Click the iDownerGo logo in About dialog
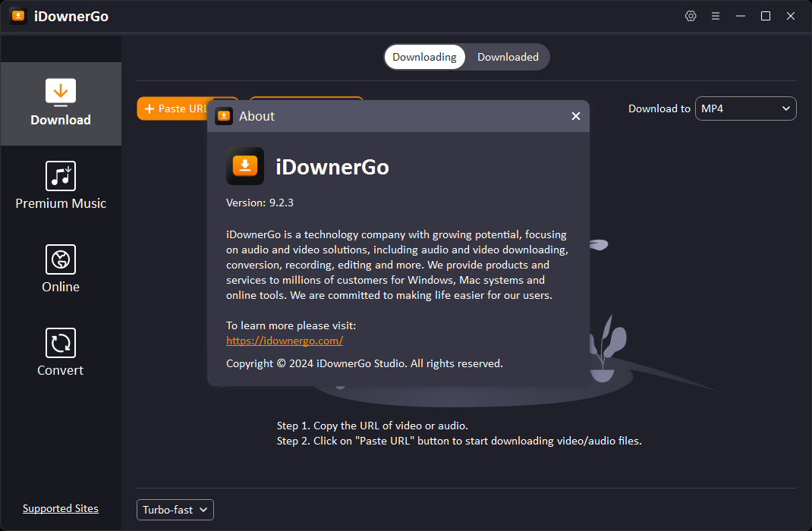This screenshot has height=531, width=812. point(245,166)
